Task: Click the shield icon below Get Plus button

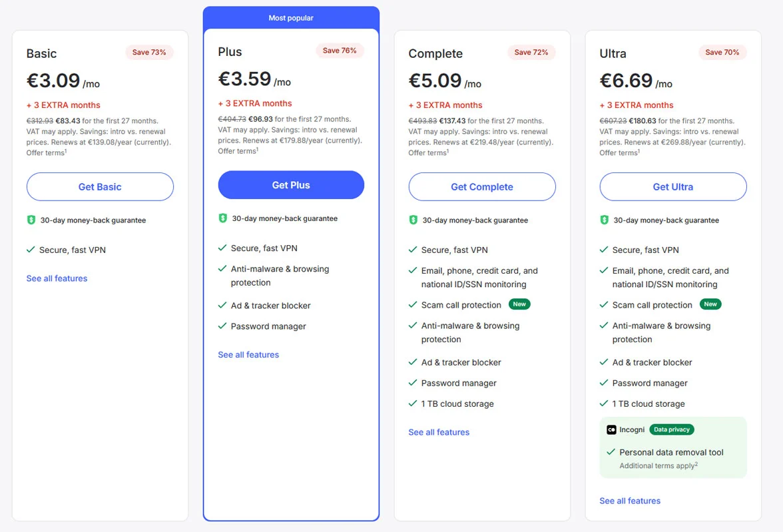Action: click(x=222, y=218)
